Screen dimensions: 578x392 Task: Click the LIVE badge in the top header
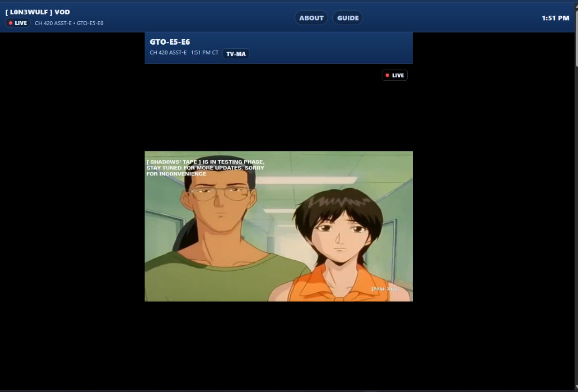coord(18,23)
